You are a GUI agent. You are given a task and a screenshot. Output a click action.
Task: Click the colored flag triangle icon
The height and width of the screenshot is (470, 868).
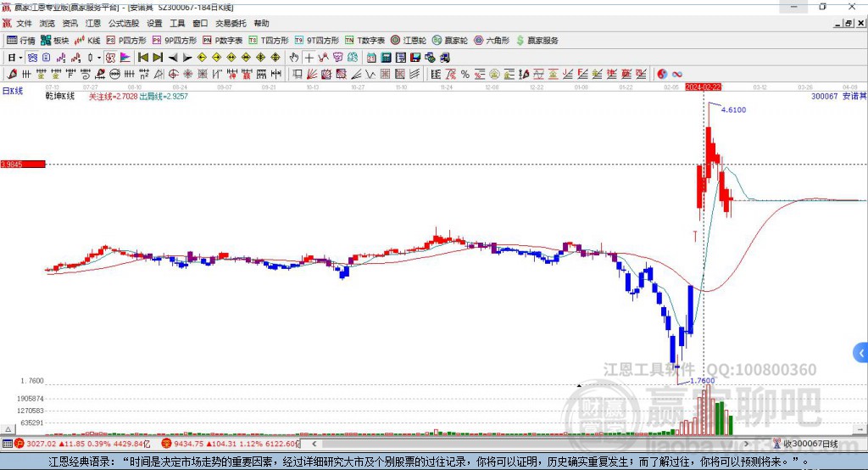pyautogui.click(x=125, y=58)
